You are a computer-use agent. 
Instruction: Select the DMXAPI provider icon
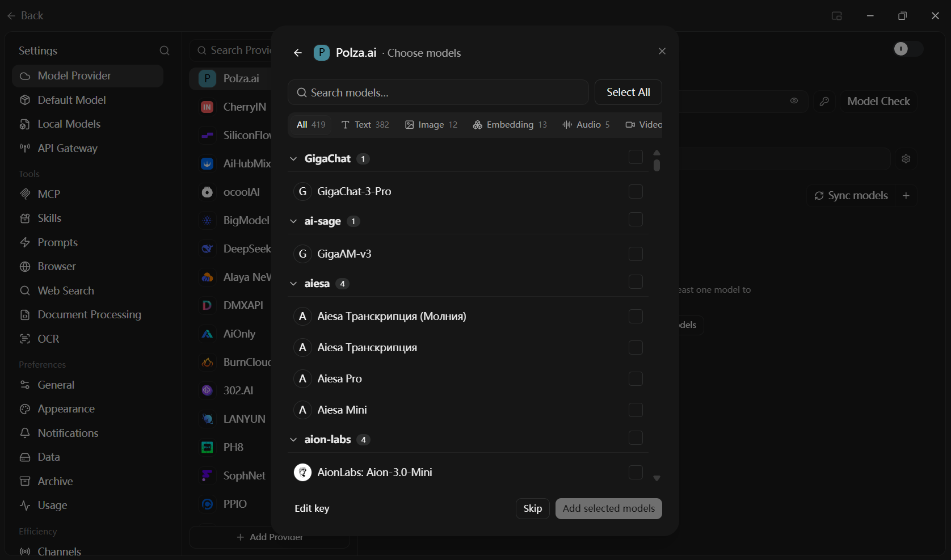click(x=207, y=306)
